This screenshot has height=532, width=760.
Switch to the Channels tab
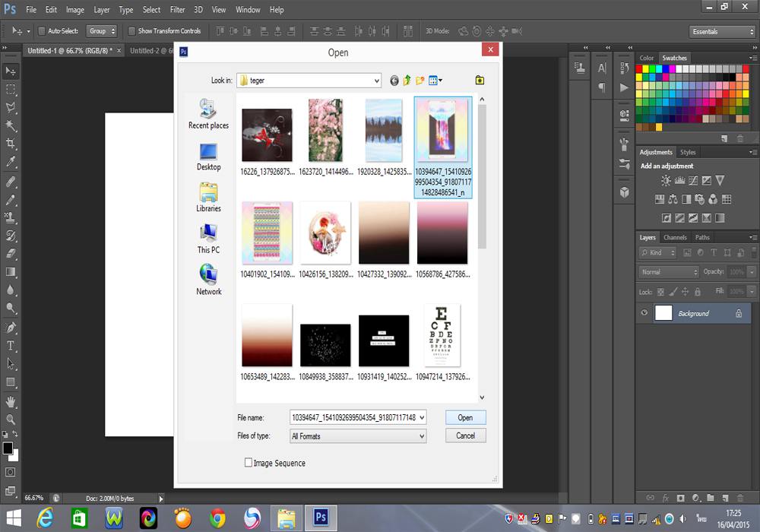tap(675, 238)
